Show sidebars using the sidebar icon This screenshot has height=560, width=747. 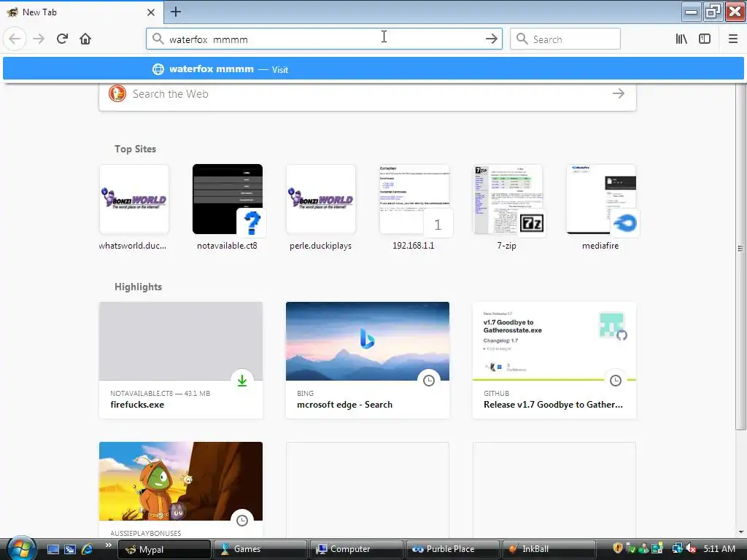coord(705,39)
